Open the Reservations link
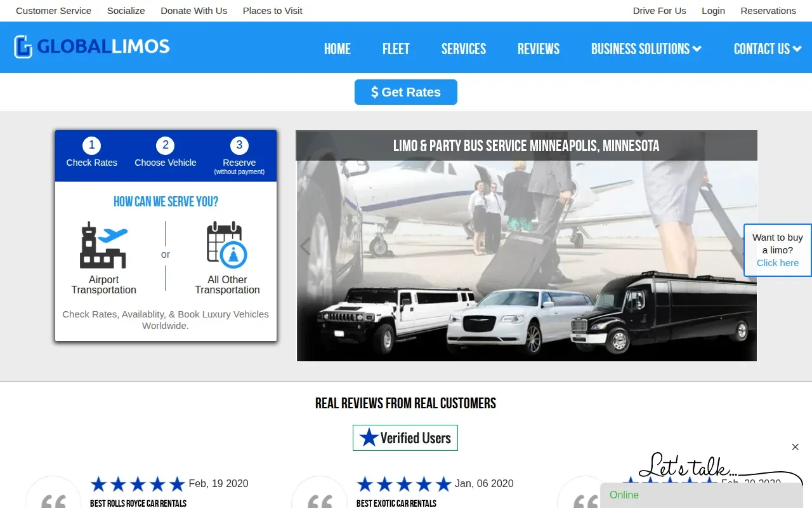The width and height of the screenshot is (812, 508). pos(768,11)
